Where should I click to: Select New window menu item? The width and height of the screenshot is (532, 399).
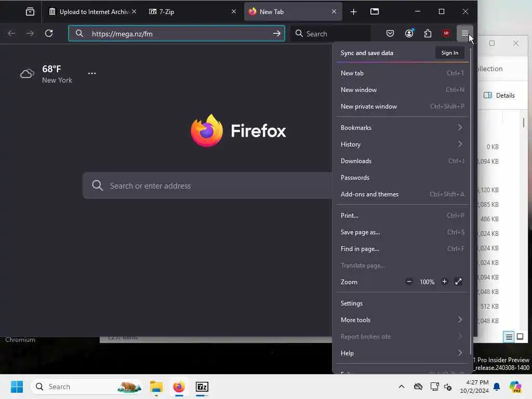(x=403, y=89)
